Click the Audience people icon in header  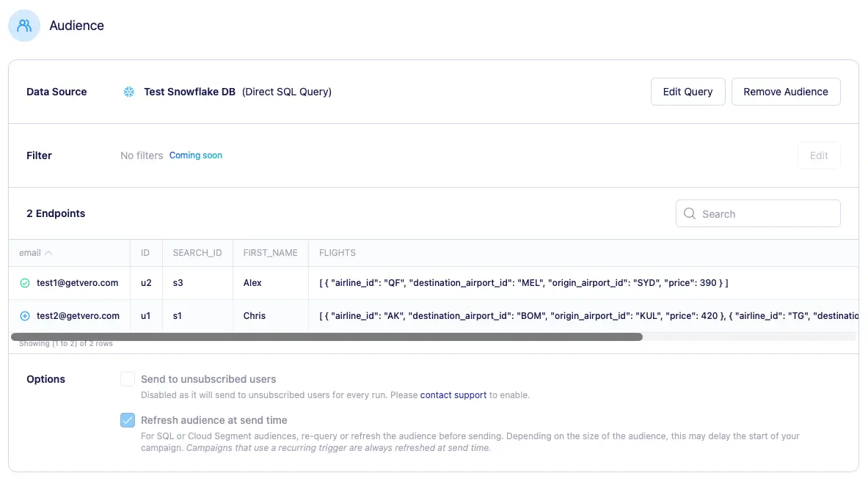(23, 25)
